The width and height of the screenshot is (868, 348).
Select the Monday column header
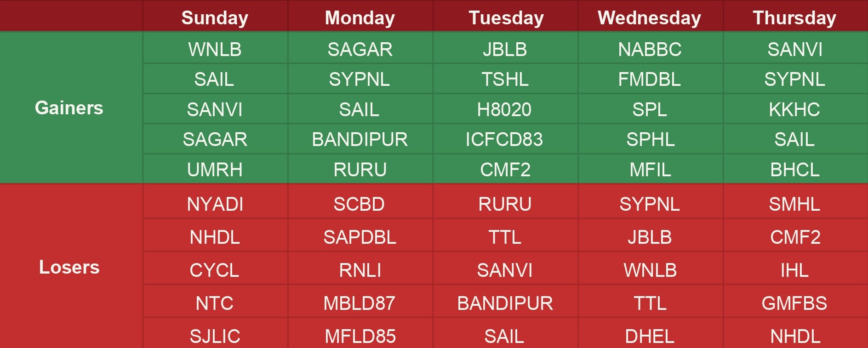360,18
